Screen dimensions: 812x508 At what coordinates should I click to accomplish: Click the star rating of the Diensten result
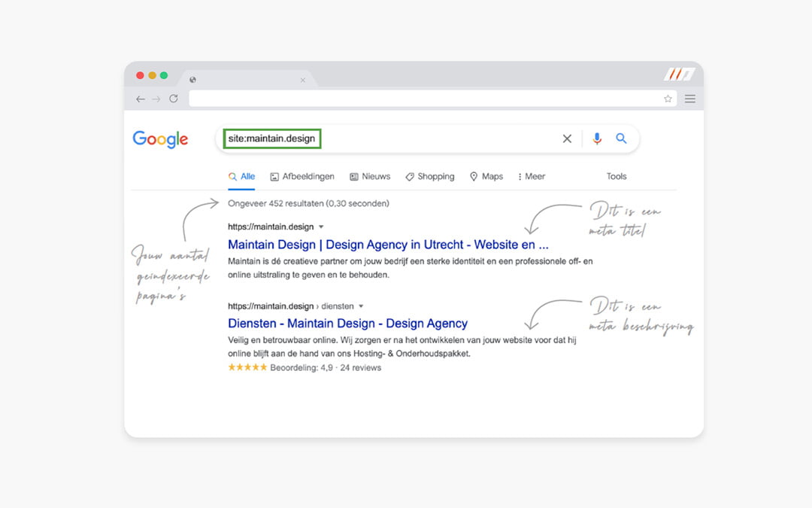(247, 367)
